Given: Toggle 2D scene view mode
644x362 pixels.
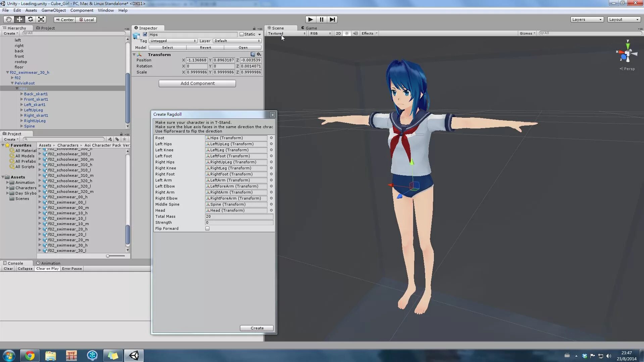Looking at the screenshot, I should (x=338, y=33).
